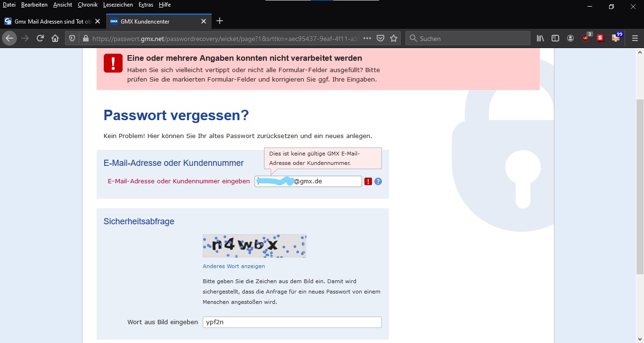Close the Gmx Mail Adressen tab
The height and width of the screenshot is (343, 644).
pyautogui.click(x=98, y=21)
